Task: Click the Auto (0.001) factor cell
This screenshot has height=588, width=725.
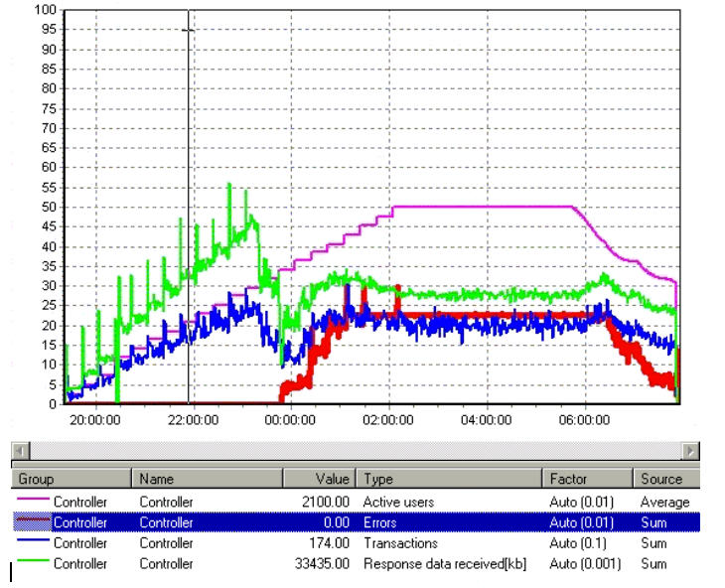Action: click(x=585, y=564)
